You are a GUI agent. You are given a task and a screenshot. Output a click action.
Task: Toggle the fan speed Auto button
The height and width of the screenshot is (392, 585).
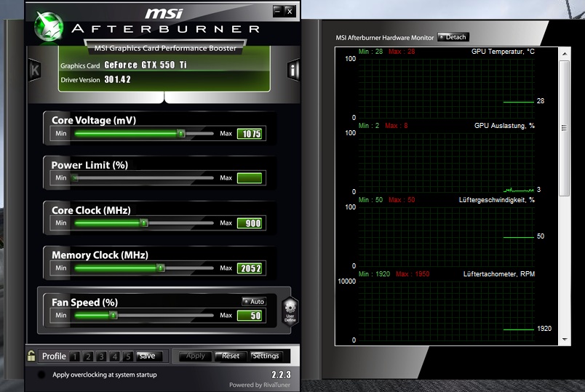coord(254,301)
